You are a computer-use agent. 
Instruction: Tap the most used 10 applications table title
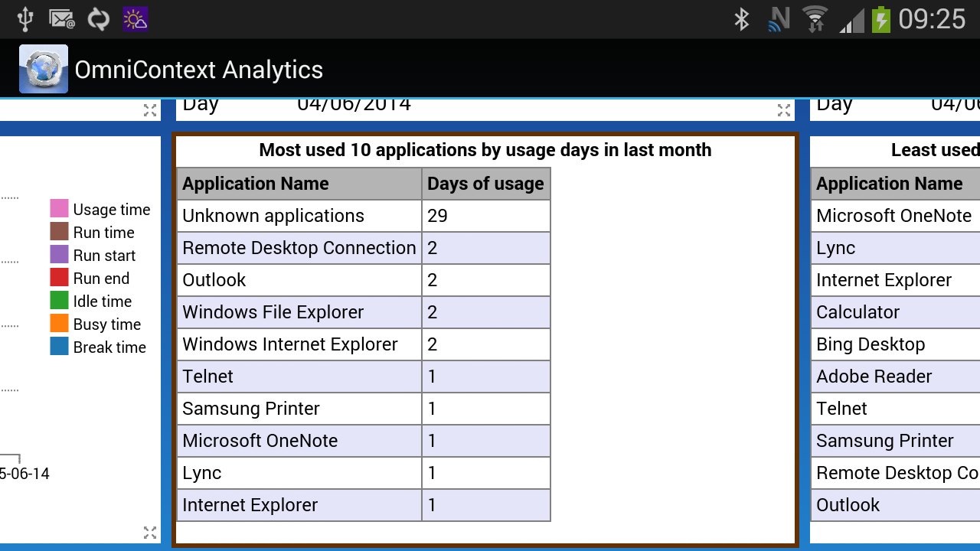485,150
